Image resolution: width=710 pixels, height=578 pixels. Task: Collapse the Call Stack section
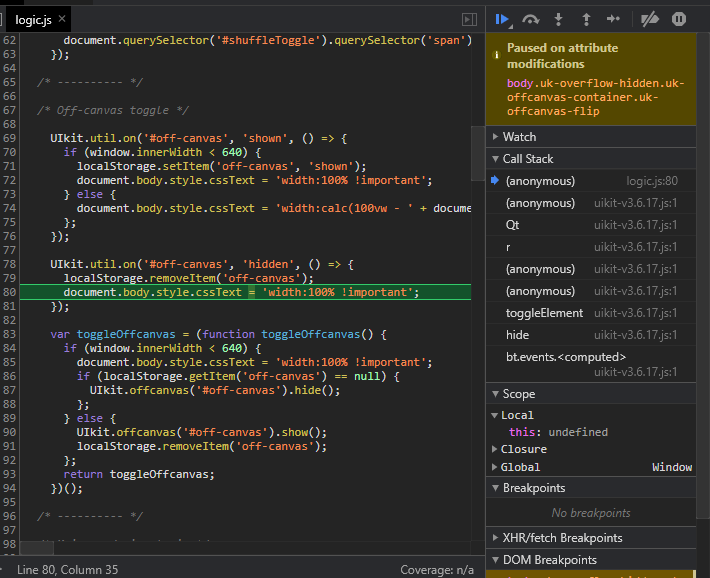[591, 159]
